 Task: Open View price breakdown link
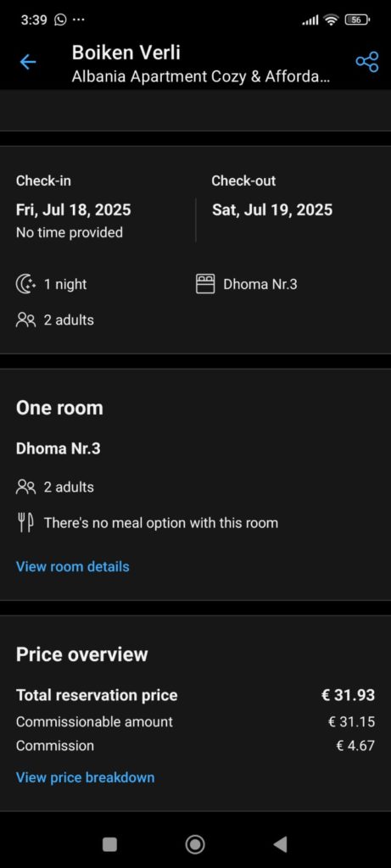click(x=86, y=778)
